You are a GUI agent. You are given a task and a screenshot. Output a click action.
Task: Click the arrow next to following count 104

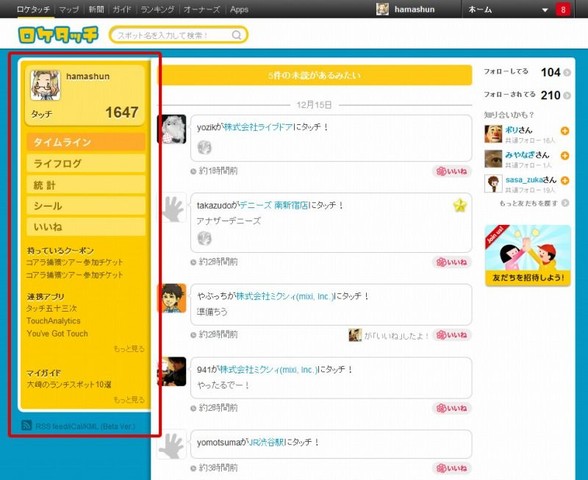pos(567,72)
